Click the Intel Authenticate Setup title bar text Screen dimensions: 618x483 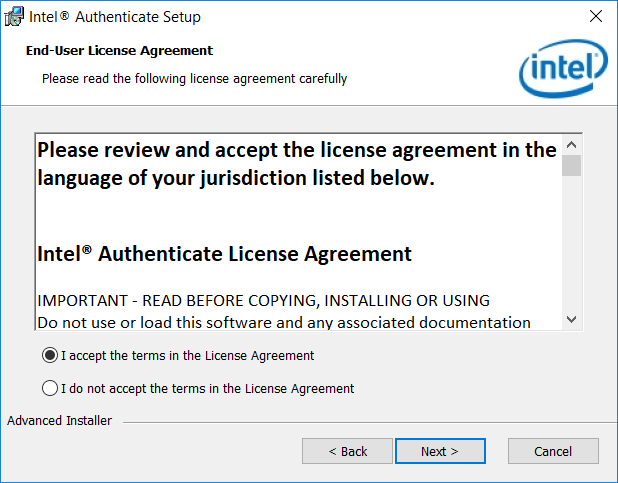[115, 17]
